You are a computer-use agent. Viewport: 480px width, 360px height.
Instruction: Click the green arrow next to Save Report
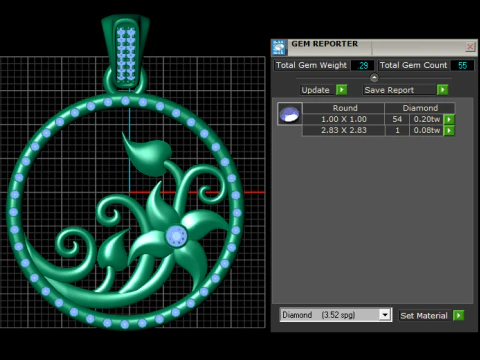click(x=442, y=90)
